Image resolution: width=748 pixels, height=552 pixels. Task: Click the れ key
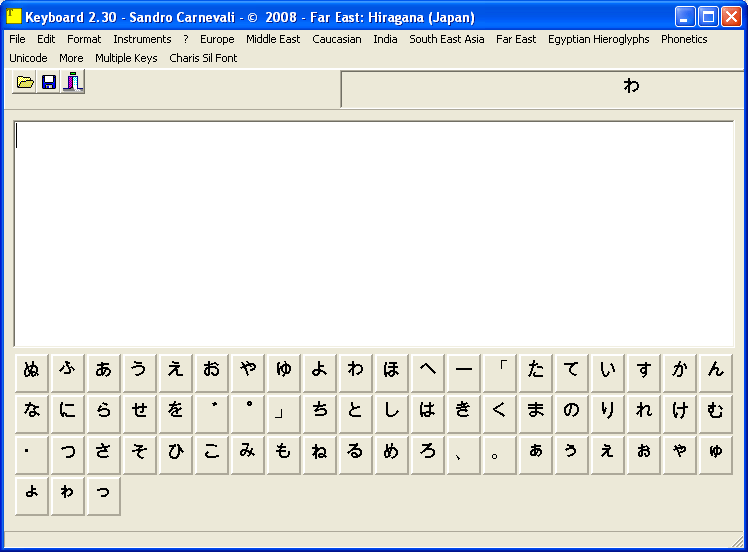click(x=643, y=414)
